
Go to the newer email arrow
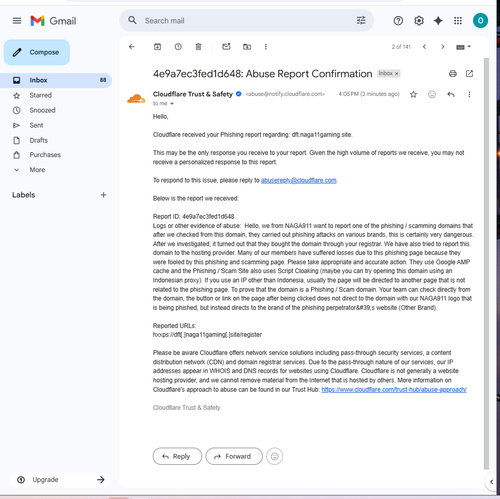point(424,47)
